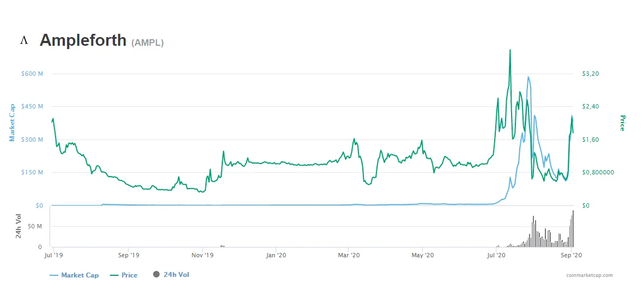Click the Ampleforth title heading
Image resolution: width=644 pixels, height=290 pixels.
click(83, 40)
